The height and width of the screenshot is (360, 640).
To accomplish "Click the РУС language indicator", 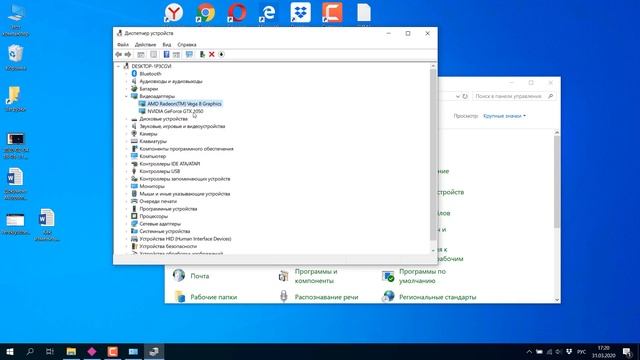I will 581,352.
